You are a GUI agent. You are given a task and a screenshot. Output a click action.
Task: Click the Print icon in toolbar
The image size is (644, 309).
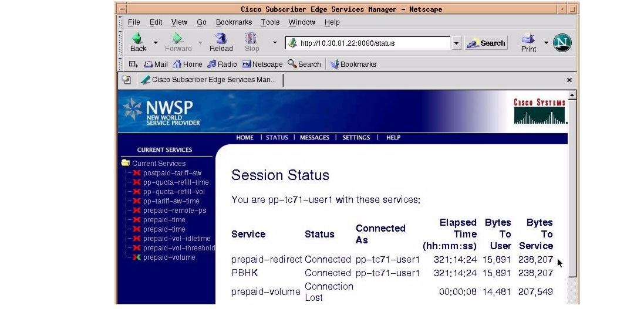click(x=528, y=39)
